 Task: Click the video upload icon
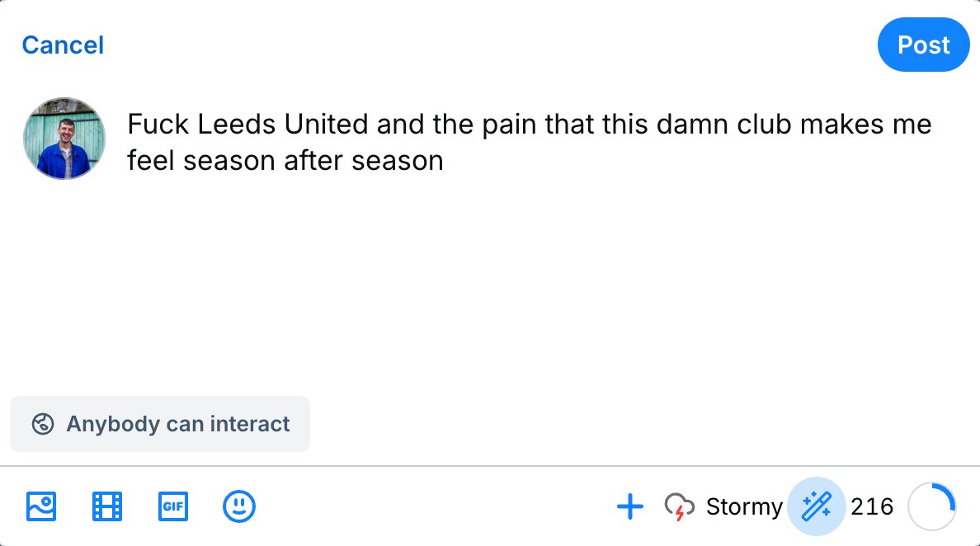[107, 506]
